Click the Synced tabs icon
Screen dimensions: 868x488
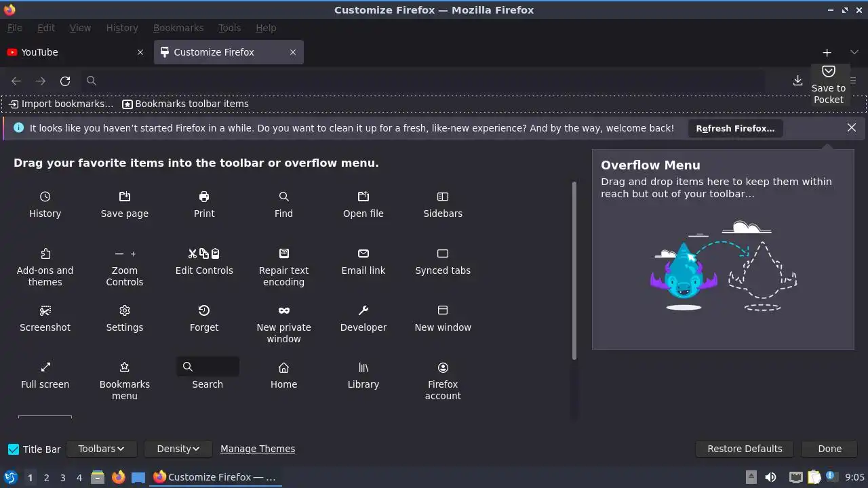pos(443,253)
